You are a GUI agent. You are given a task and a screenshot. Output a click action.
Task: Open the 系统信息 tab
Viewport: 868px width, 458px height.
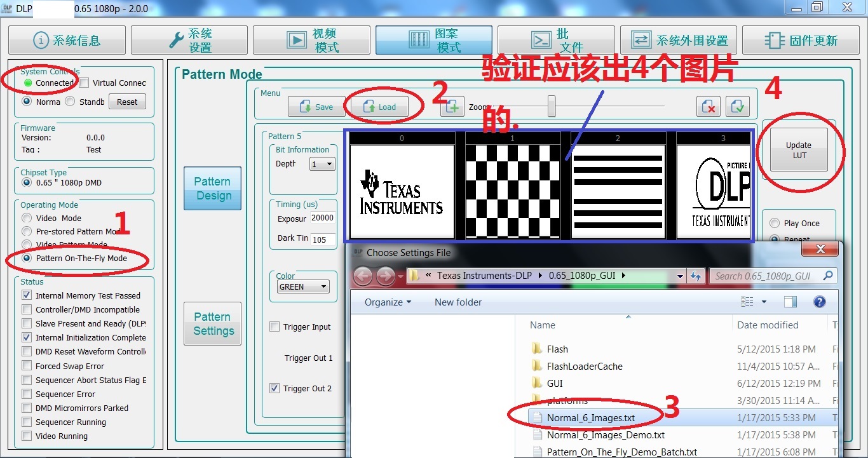66,40
